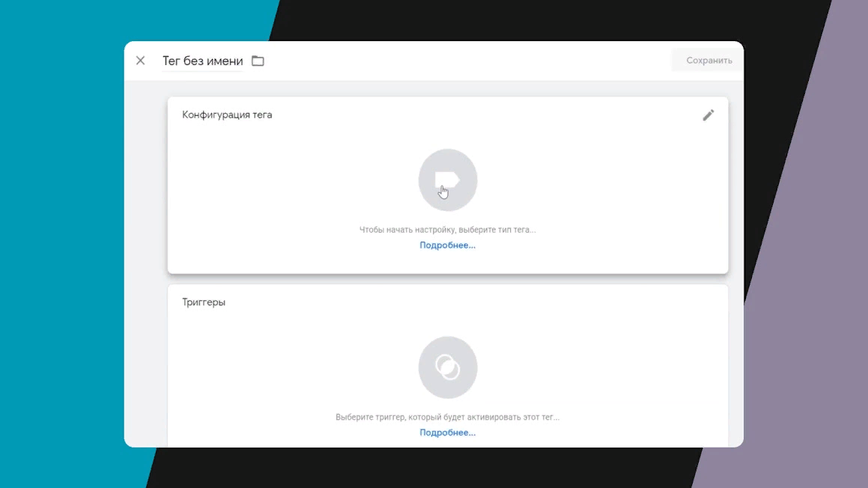
Task: Click the text 'Выберите триггер, который будет активировать этот тег...'
Action: point(447,417)
